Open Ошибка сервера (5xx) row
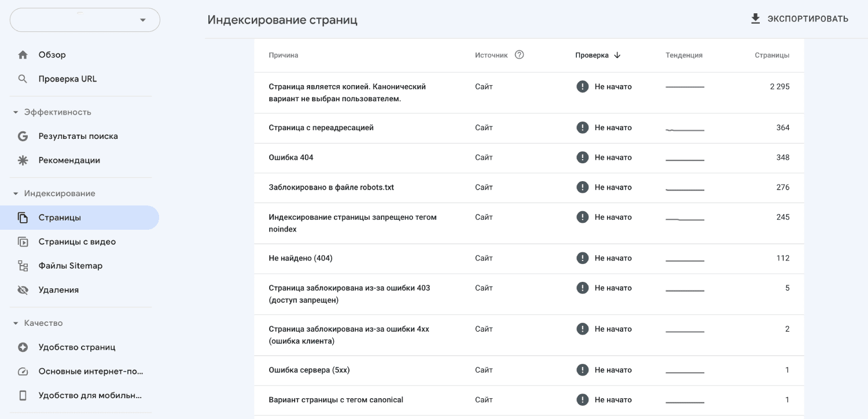 click(529, 370)
